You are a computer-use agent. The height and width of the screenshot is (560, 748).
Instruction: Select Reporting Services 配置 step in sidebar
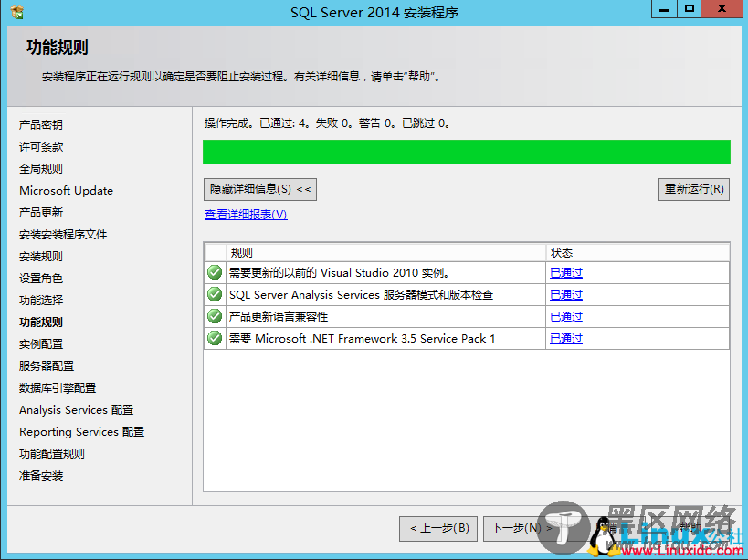[x=81, y=432]
